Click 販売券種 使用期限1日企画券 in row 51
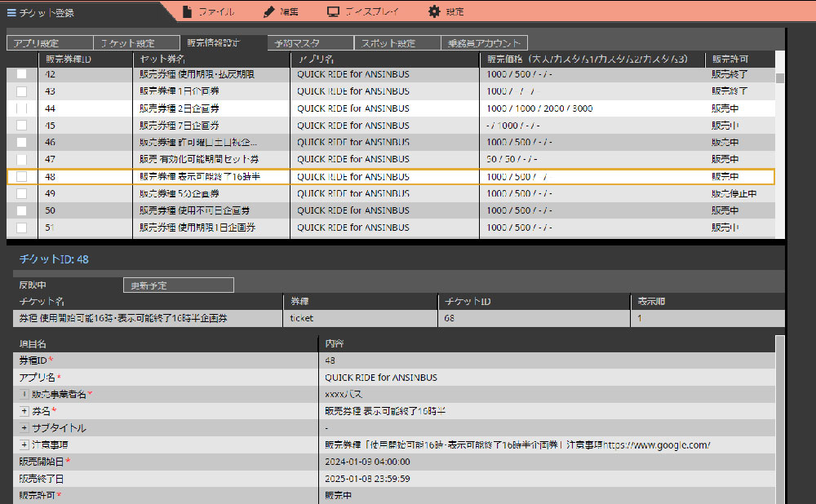This screenshot has width=816, height=504. (197, 228)
